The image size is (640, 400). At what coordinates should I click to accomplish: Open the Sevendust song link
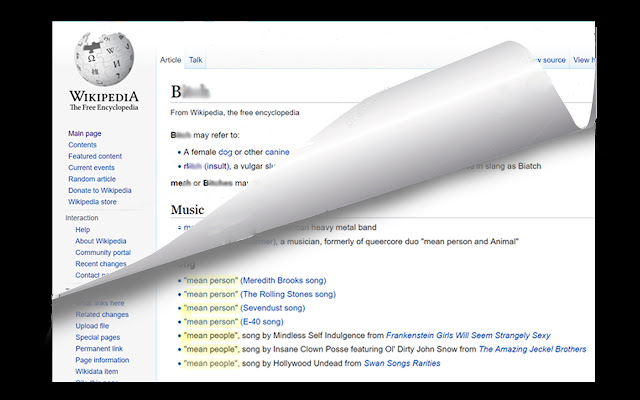click(273, 308)
